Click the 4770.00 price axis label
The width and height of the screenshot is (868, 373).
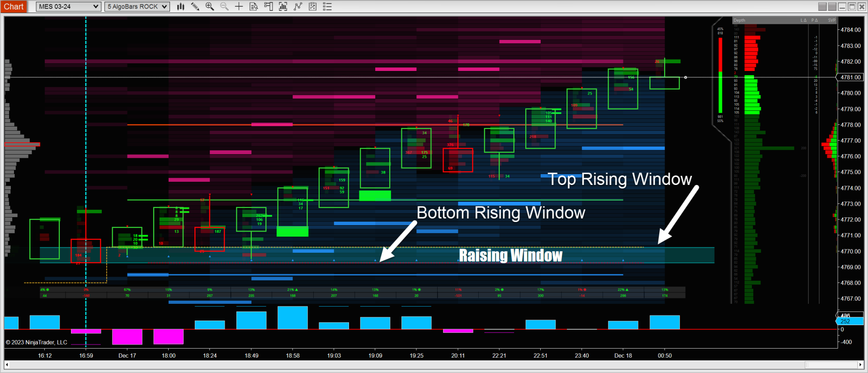pos(850,251)
